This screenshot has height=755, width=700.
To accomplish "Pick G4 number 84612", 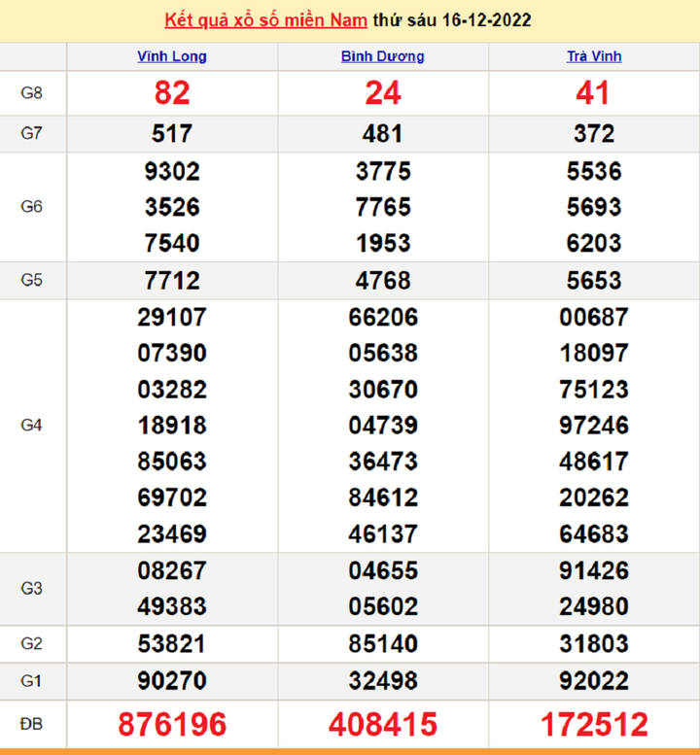I will (383, 498).
